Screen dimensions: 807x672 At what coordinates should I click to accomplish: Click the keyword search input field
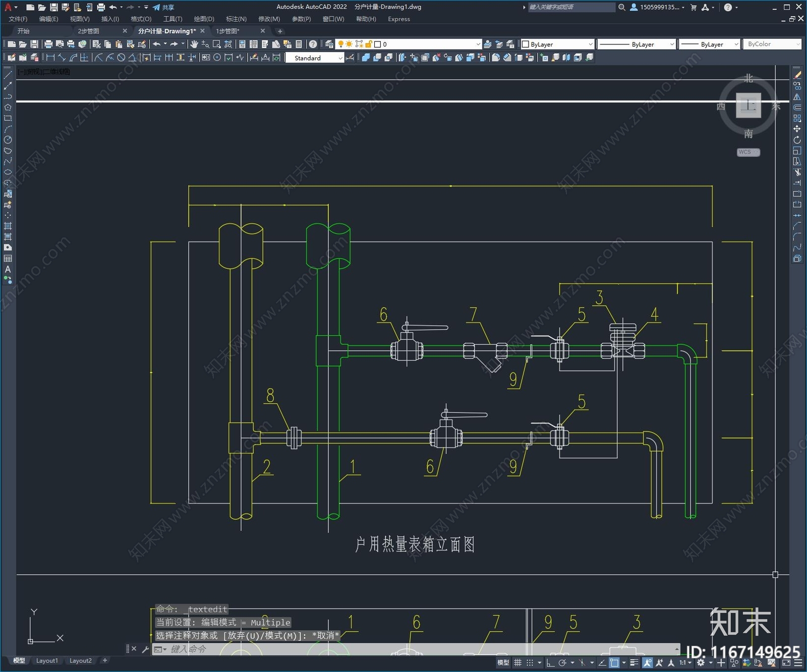click(571, 7)
